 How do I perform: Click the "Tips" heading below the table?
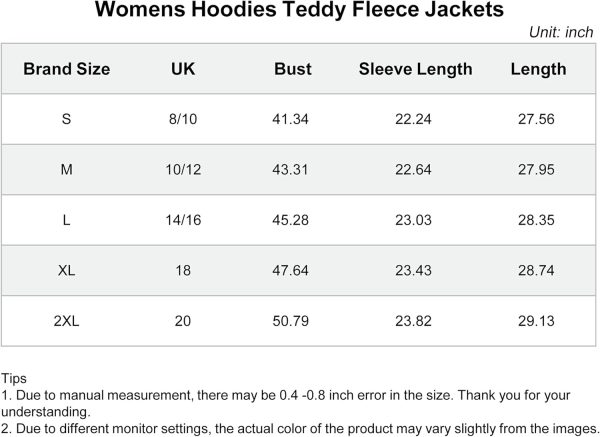[x=14, y=380]
